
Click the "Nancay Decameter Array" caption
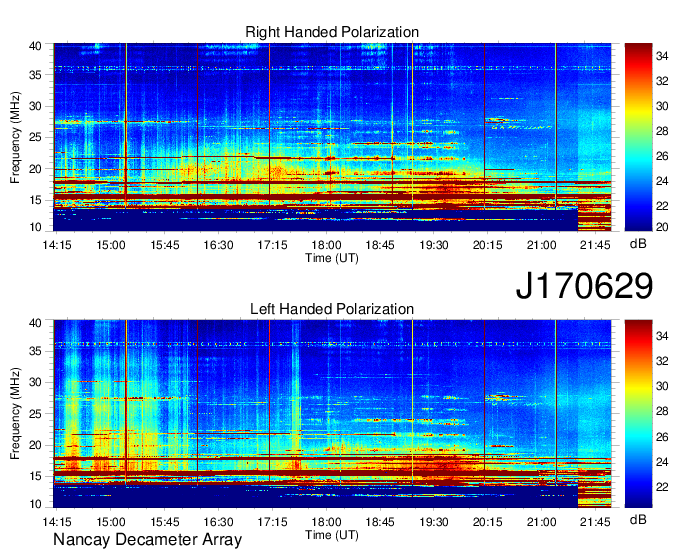coord(147,540)
